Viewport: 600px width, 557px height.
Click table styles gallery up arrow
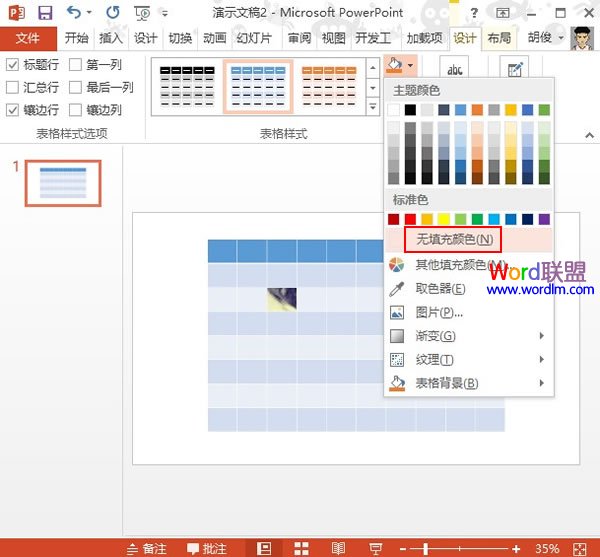(x=373, y=68)
